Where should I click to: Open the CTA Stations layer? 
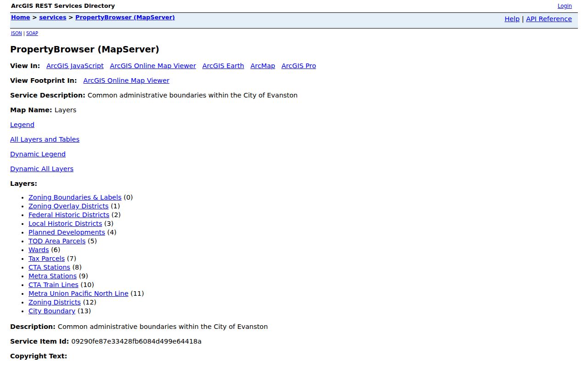pos(49,267)
